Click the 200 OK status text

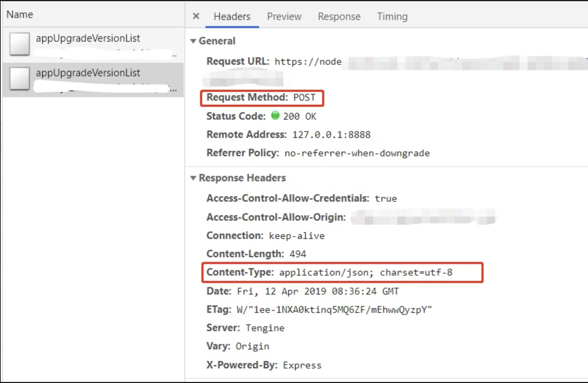[x=300, y=117]
